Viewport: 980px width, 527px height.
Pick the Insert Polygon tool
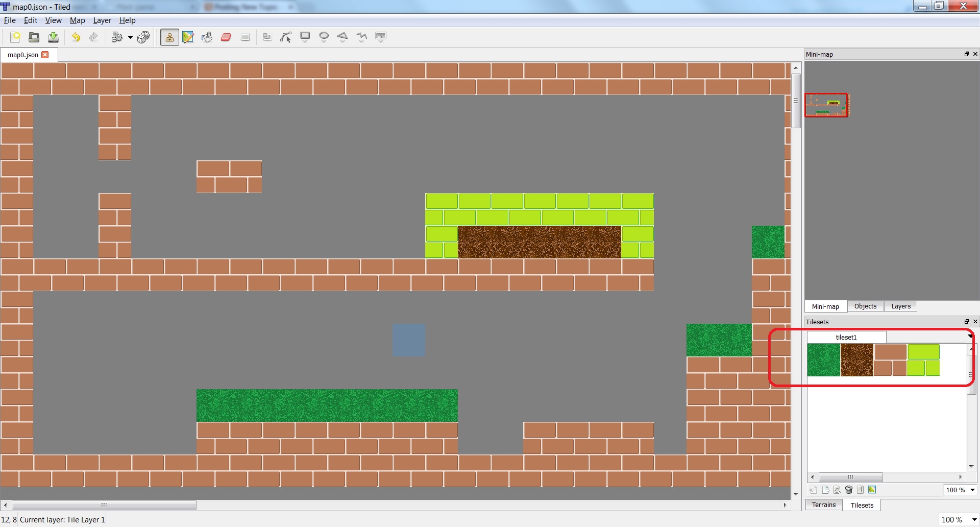[x=342, y=37]
